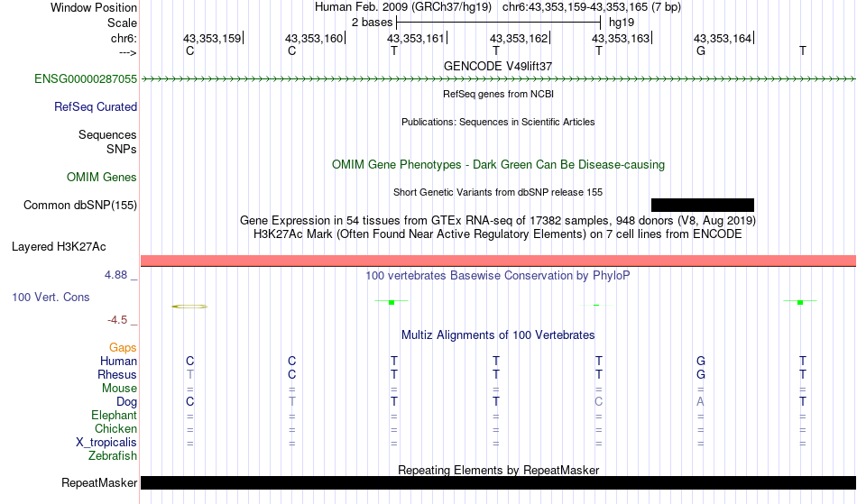
Task: Select the OMIM Genes track label
Action: pos(102,177)
